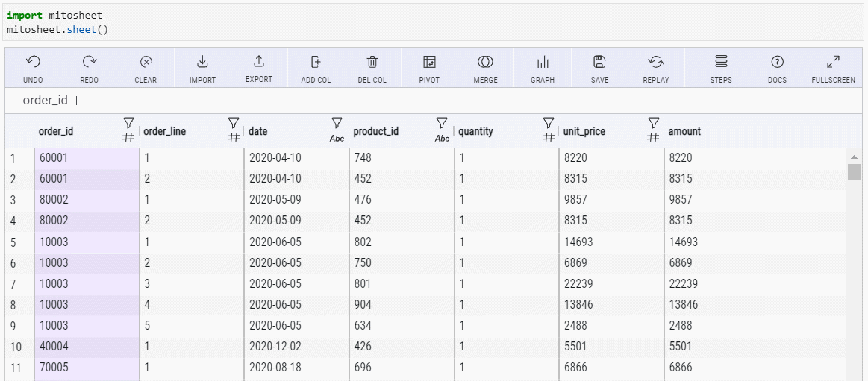The image size is (868, 381).
Task: Add a column with Add Col
Action: (x=316, y=63)
